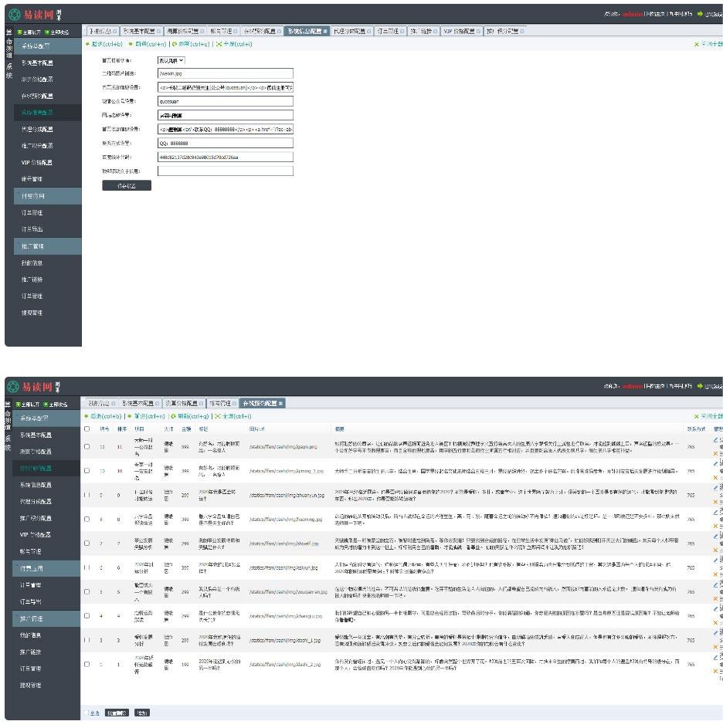Open the 默认风格 template dropdown
The height and width of the screenshot is (728, 723).
point(171,60)
